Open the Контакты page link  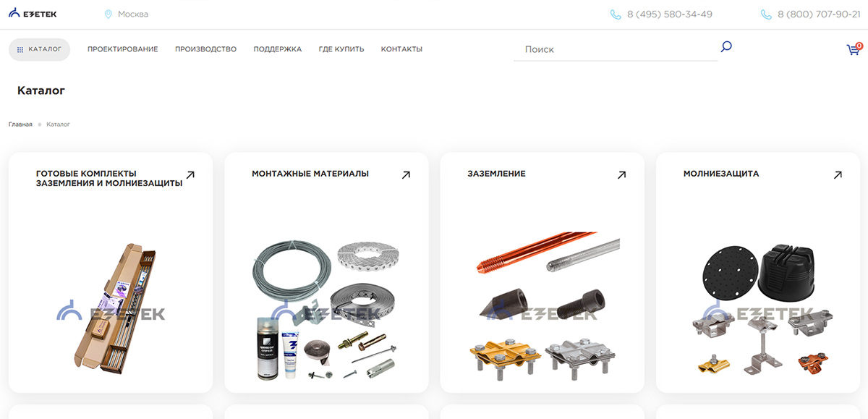point(401,49)
